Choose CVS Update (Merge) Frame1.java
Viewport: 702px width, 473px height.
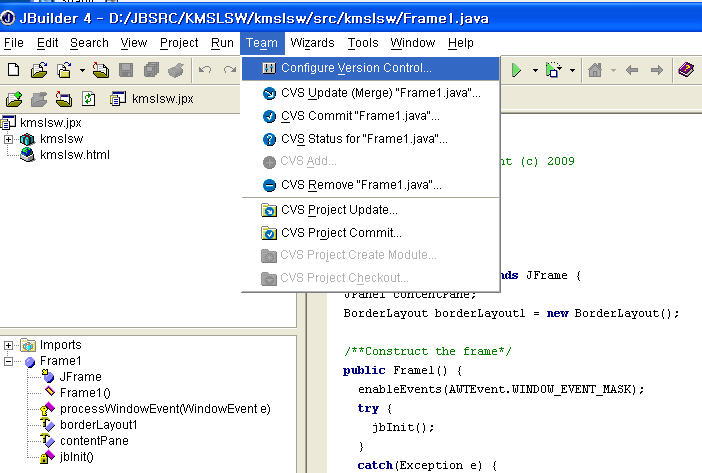coord(370,93)
